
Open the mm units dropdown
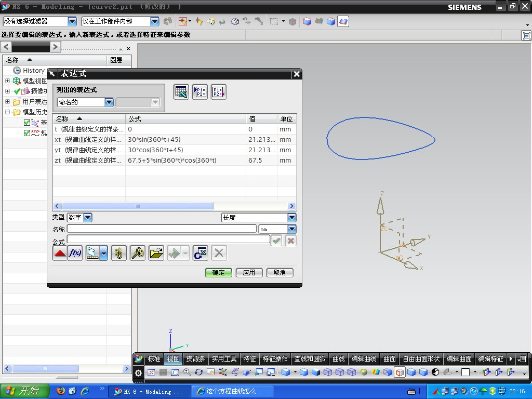point(292,229)
